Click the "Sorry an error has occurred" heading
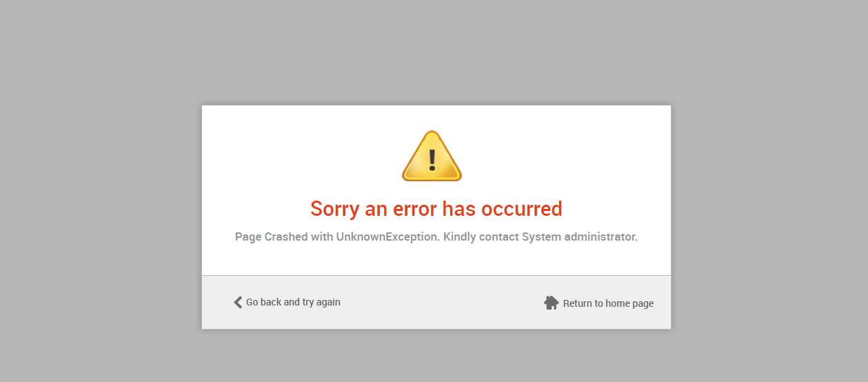868x382 pixels. coord(436,208)
